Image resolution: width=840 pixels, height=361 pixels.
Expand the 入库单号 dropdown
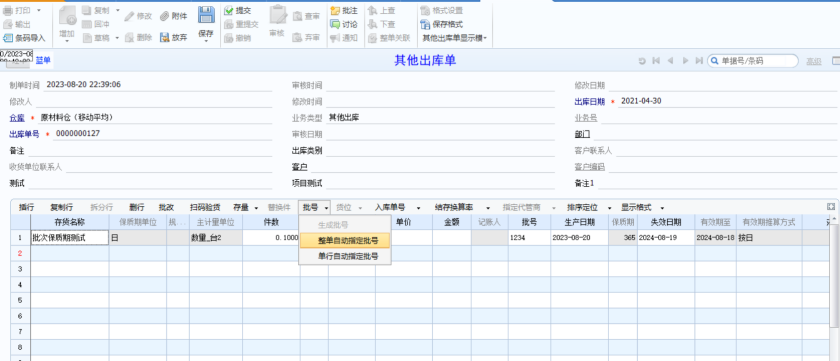pyautogui.click(x=418, y=208)
